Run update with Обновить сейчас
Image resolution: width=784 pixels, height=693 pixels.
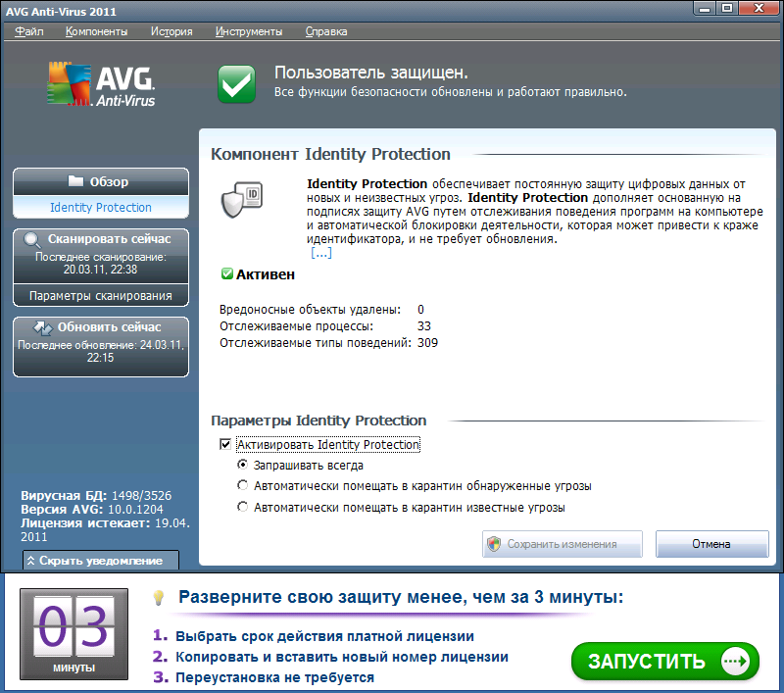pyautogui.click(x=101, y=347)
